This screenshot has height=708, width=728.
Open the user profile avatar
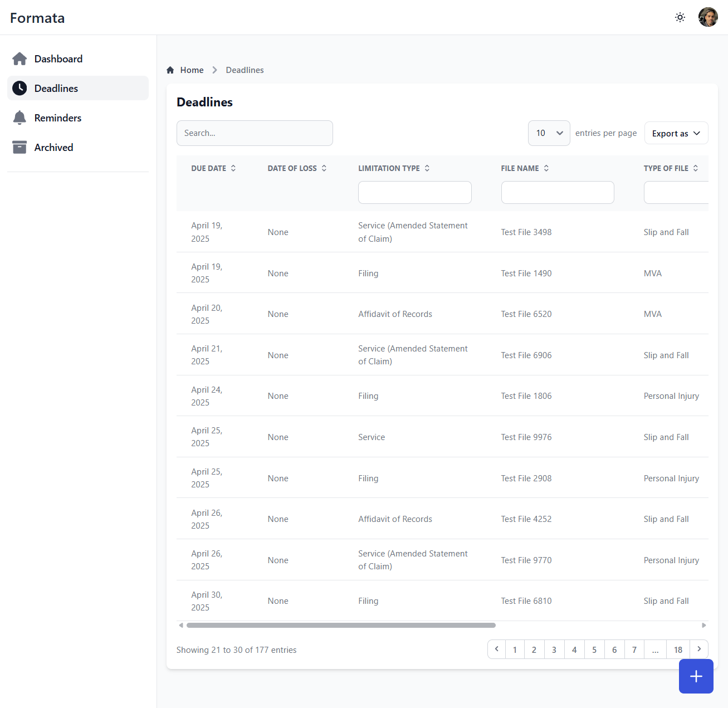click(708, 17)
